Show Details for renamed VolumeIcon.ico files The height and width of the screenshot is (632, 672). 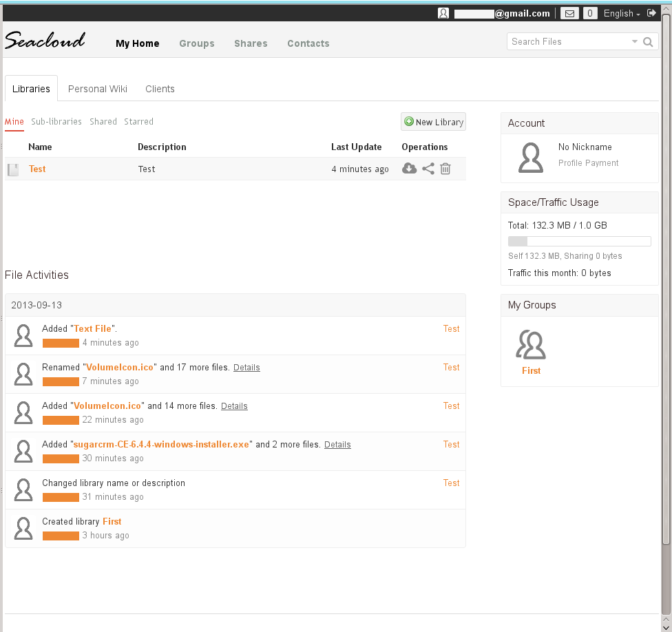246,368
